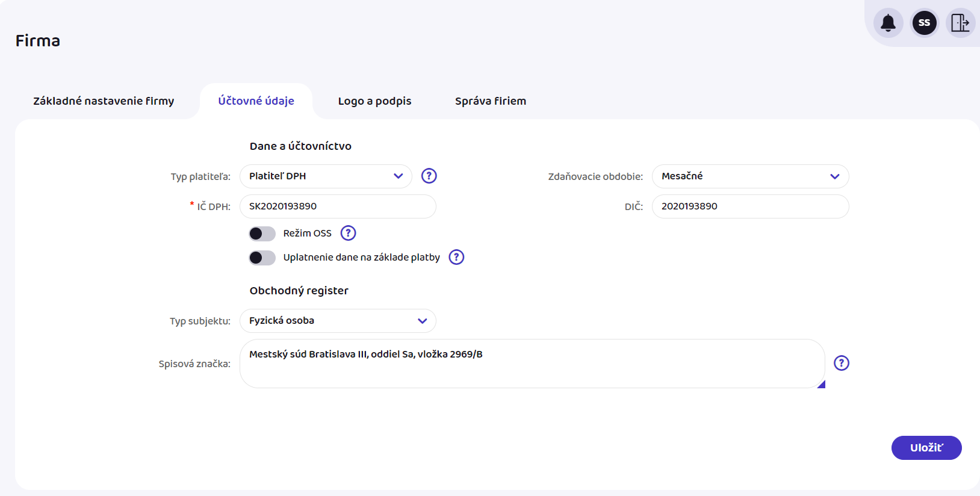This screenshot has height=496, width=980.
Task: Toggle Uplatnenie dane na základe platby
Action: (262, 258)
